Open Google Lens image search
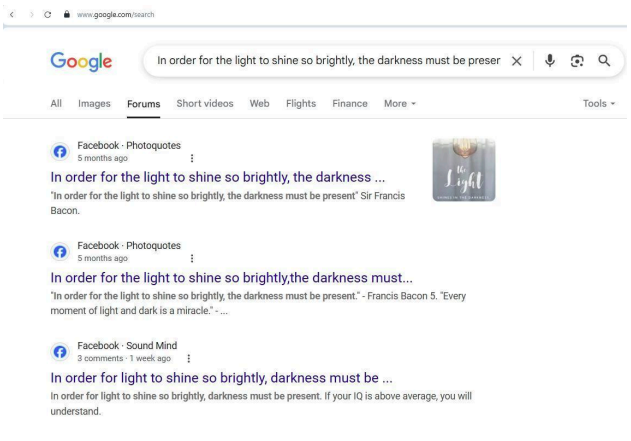This screenshot has width=631, height=441. [576, 61]
